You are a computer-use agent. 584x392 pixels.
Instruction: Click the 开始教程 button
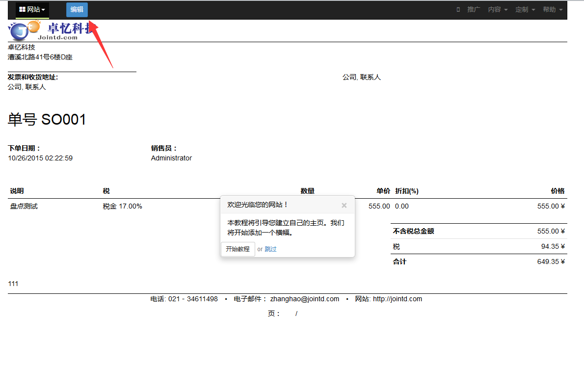click(238, 249)
